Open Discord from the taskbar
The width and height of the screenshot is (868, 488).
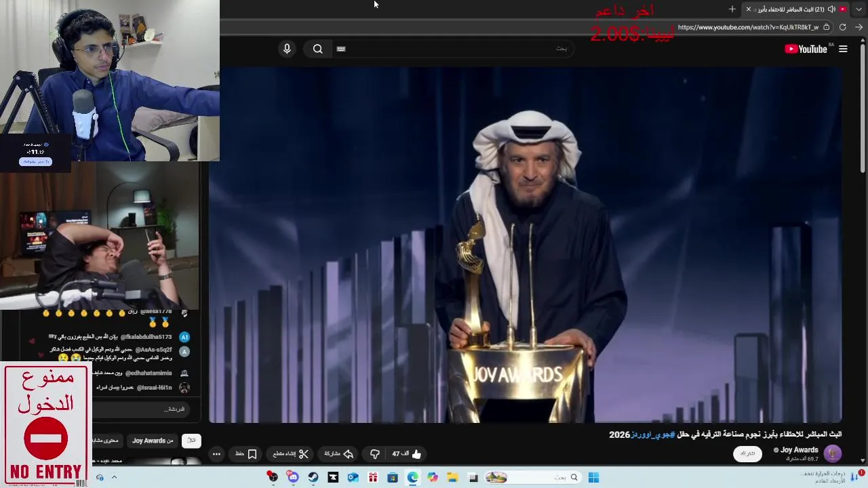click(293, 478)
